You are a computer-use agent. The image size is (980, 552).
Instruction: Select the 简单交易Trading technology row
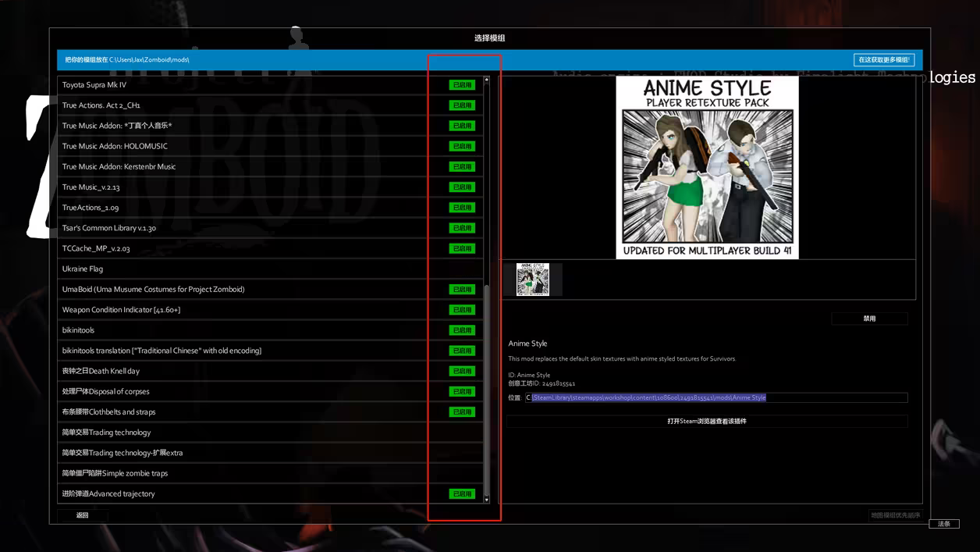coord(270,433)
